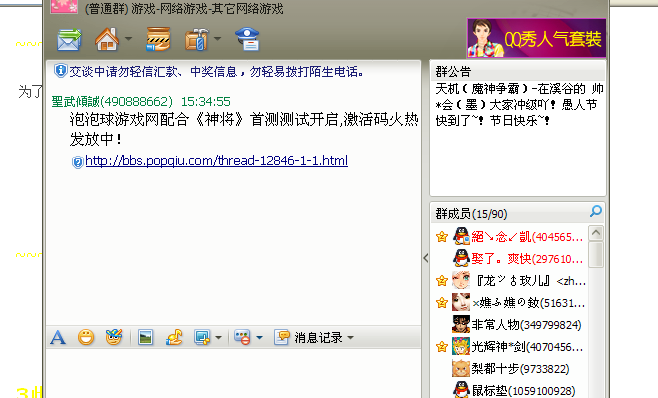The width and height of the screenshot is (658, 398).
Task: Open the QQ秀人气套装 banner ad
Action: point(536,38)
